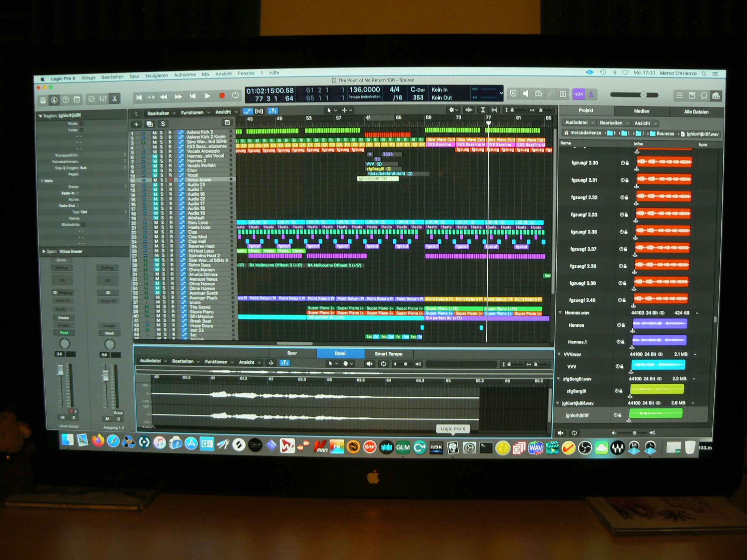Image resolution: width=747 pixels, height=560 pixels.
Task: Collapse the Hennes.wav file disclosure triangle
Action: (560, 313)
